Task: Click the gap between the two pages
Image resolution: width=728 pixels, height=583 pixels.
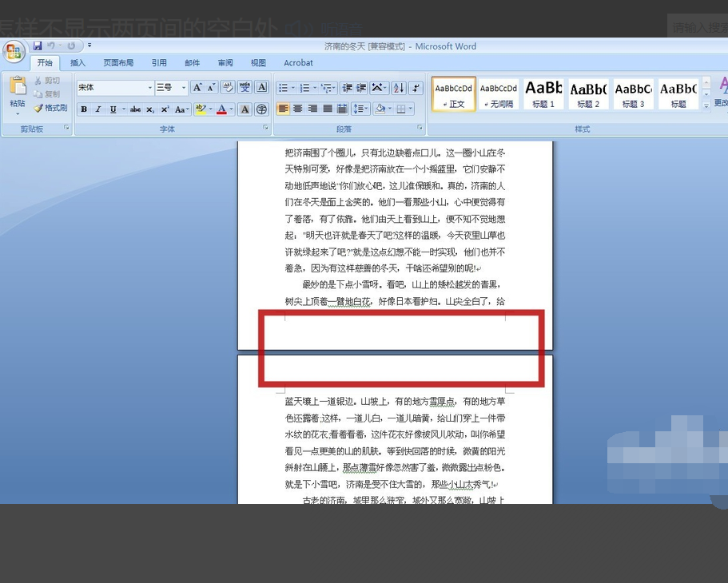Action: point(395,353)
